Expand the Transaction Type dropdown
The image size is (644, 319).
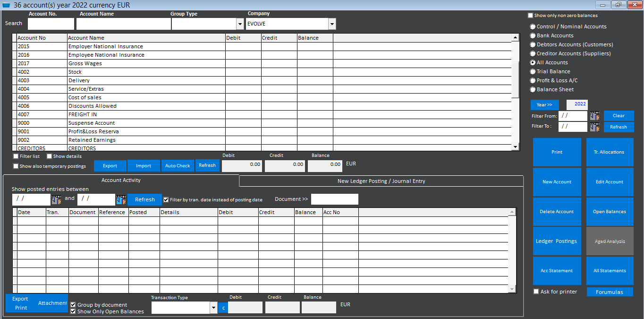[213, 307]
